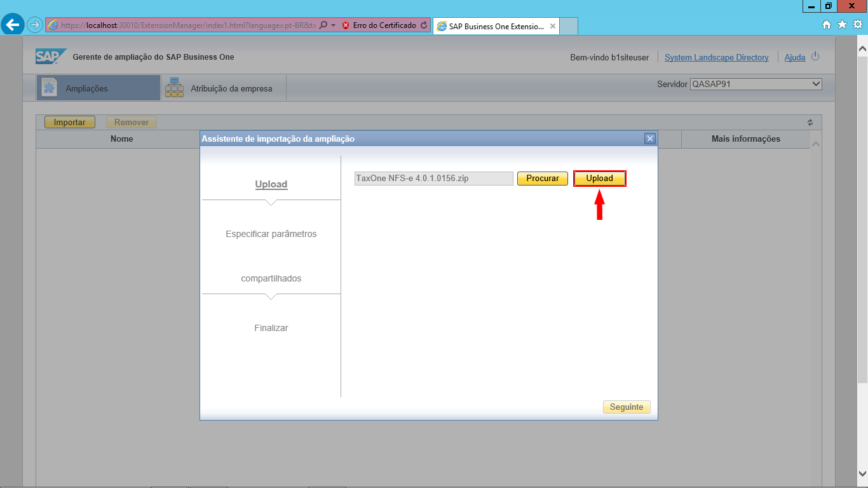Image resolution: width=868 pixels, height=488 pixels.
Task: Close the SAP Business One browser tab
Action: (553, 27)
